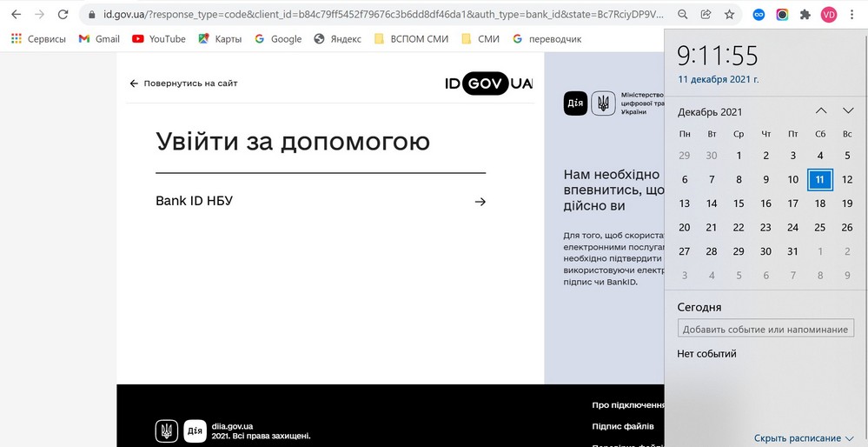868x447 pixels.
Task: Open the Gmail bookmark
Action: (x=99, y=39)
